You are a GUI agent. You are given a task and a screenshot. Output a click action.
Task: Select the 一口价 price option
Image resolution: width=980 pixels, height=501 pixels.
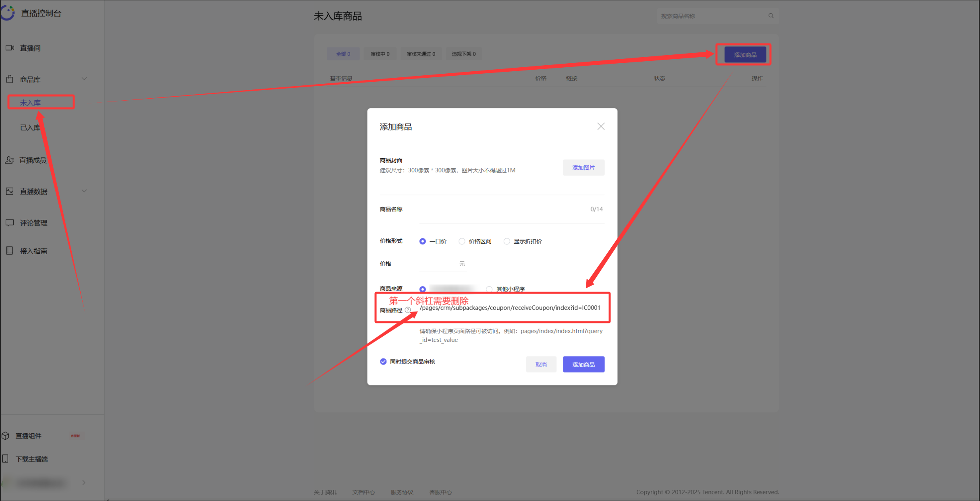[422, 241]
